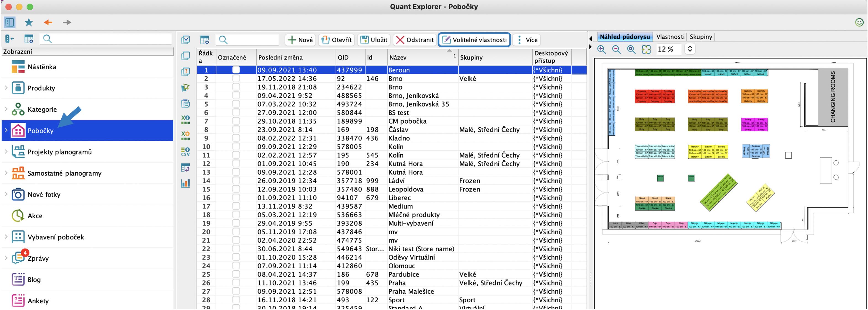
Task: Switch to the Vlastnosti tab
Action: pyautogui.click(x=670, y=37)
